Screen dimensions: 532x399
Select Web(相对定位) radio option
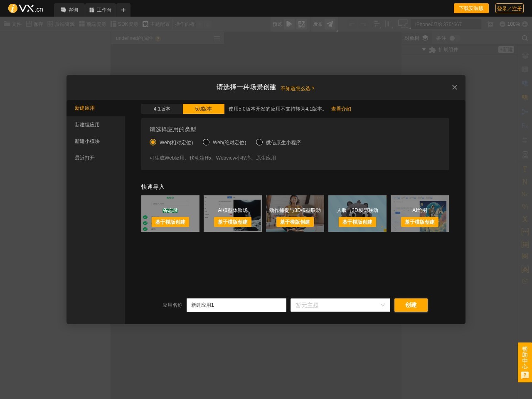point(172,142)
